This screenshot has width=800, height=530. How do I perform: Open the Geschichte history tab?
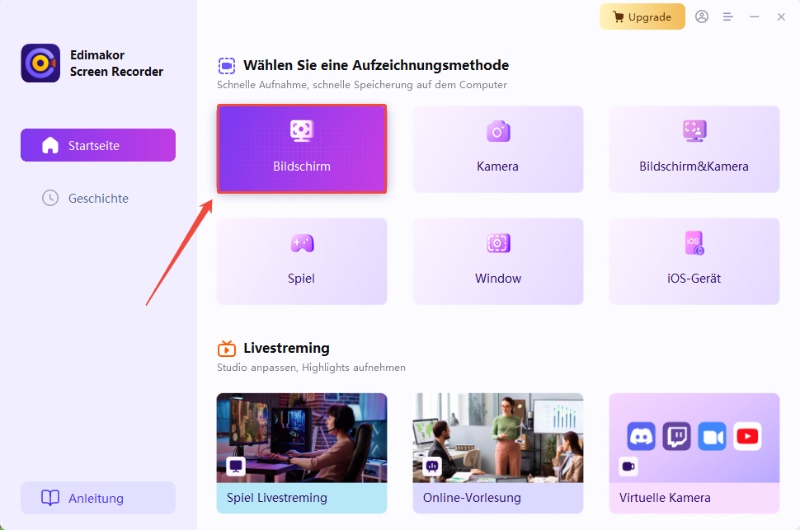click(x=98, y=198)
